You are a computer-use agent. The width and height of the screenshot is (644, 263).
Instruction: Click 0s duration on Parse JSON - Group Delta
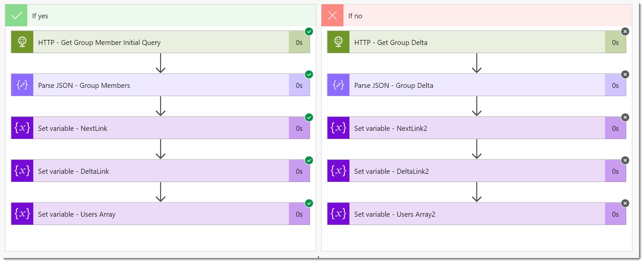pyautogui.click(x=615, y=86)
